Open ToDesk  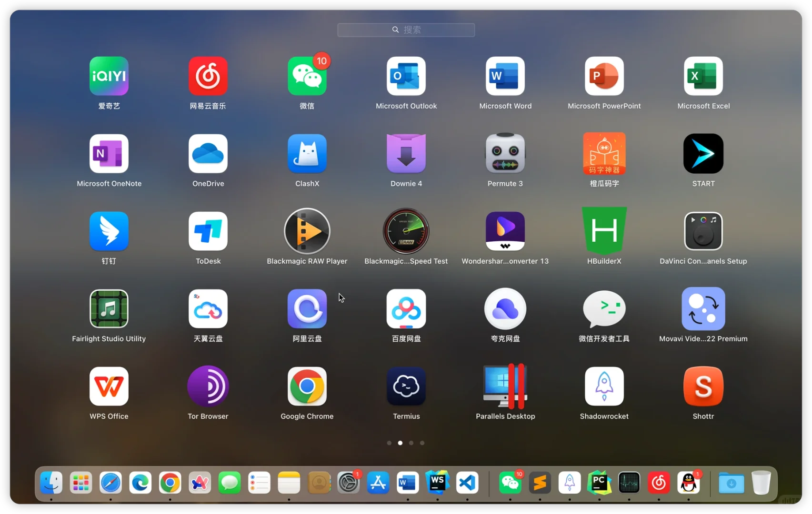tap(208, 231)
